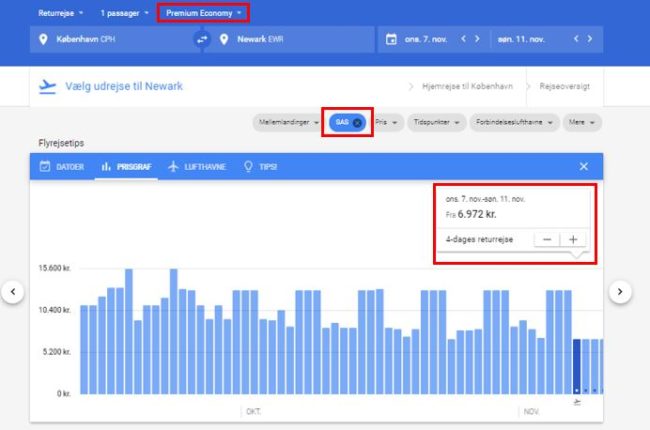Remove the SAS airline filter
Viewport: 650px width, 430px height.
point(357,122)
